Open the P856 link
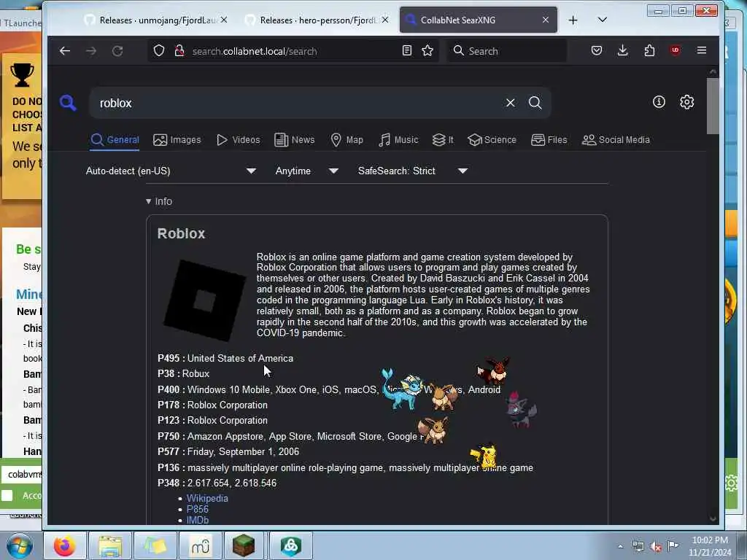 197,509
